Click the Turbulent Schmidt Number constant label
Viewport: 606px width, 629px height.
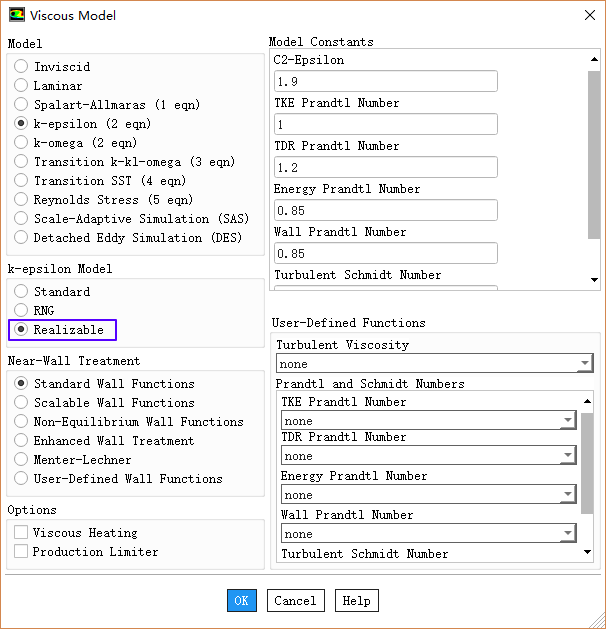(x=357, y=275)
